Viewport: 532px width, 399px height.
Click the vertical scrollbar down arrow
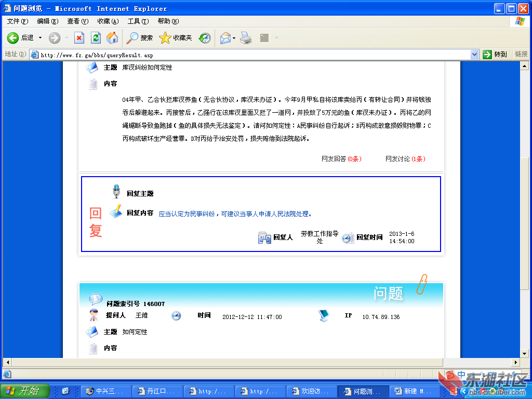coord(525,353)
